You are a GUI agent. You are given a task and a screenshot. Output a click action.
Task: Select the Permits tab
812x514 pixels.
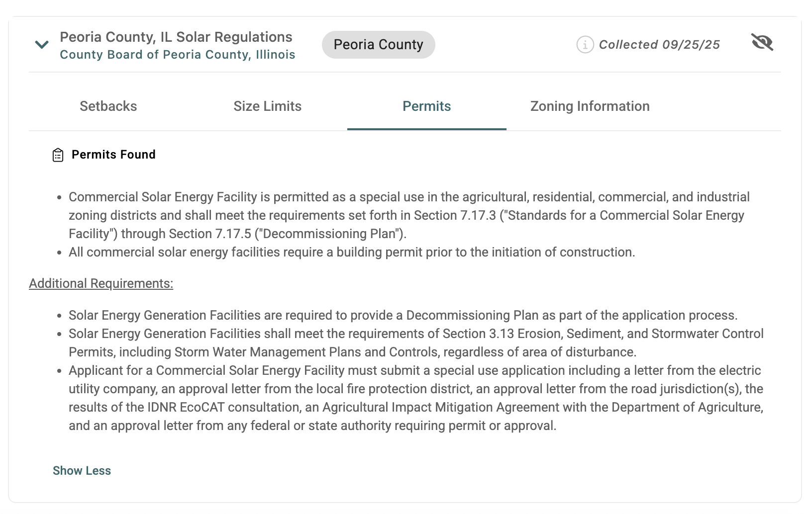[x=426, y=106]
